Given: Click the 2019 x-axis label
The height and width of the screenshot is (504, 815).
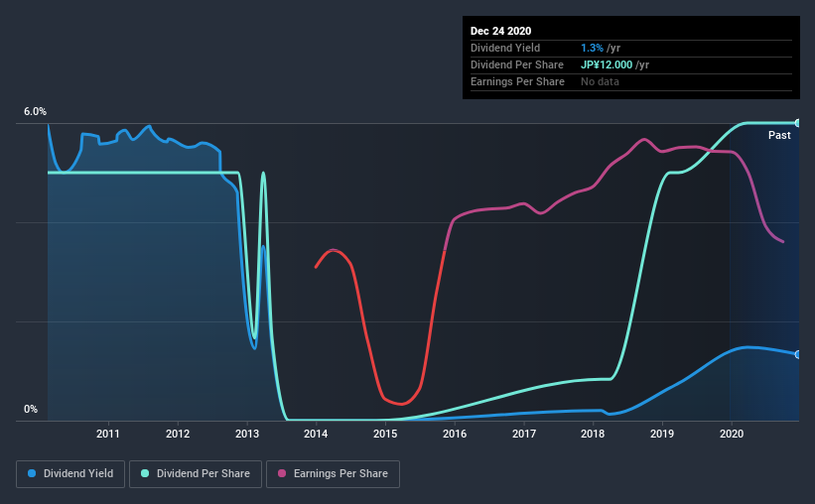Looking at the screenshot, I should (x=662, y=434).
